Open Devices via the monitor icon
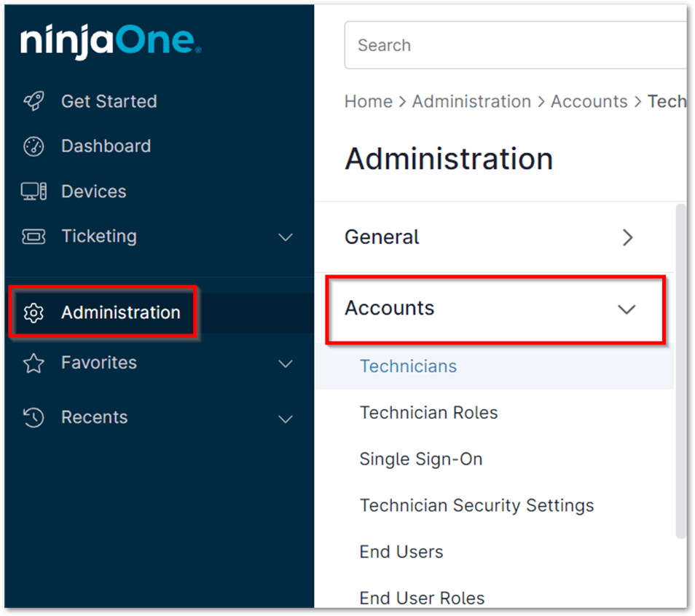695x616 pixels. (x=34, y=191)
